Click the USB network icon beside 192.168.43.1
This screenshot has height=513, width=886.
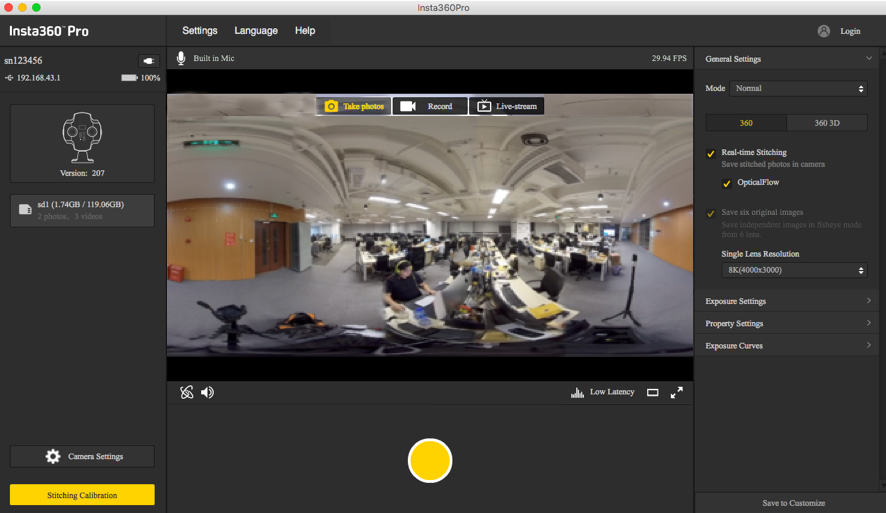[9, 78]
